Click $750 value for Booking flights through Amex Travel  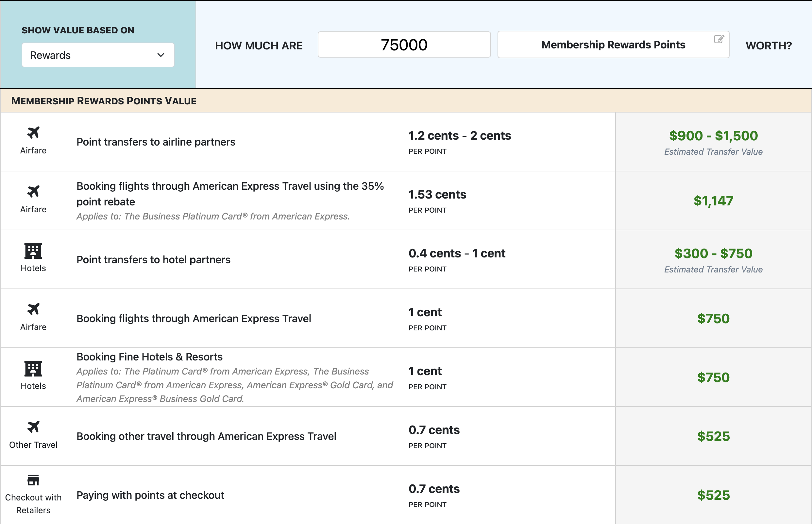point(713,319)
